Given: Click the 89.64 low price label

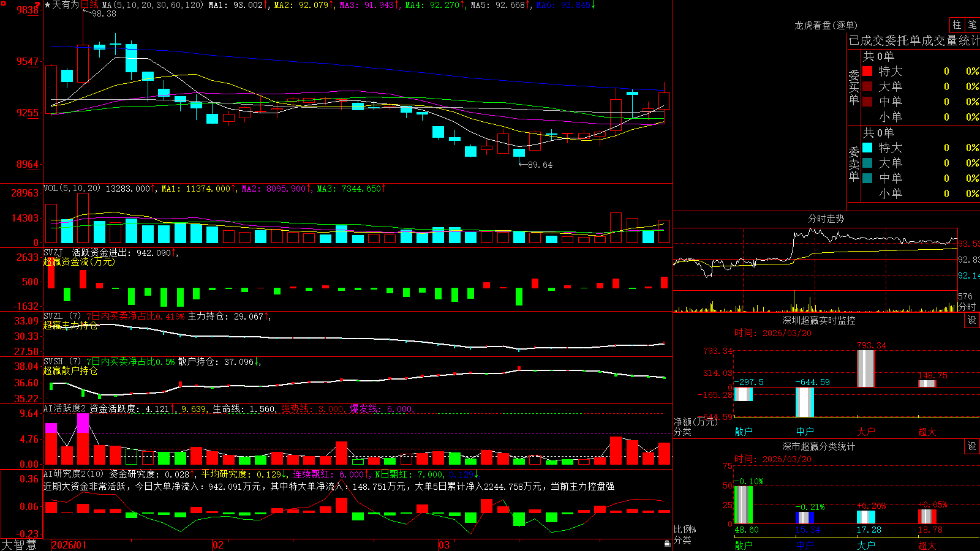Looking at the screenshot, I should pyautogui.click(x=540, y=165).
